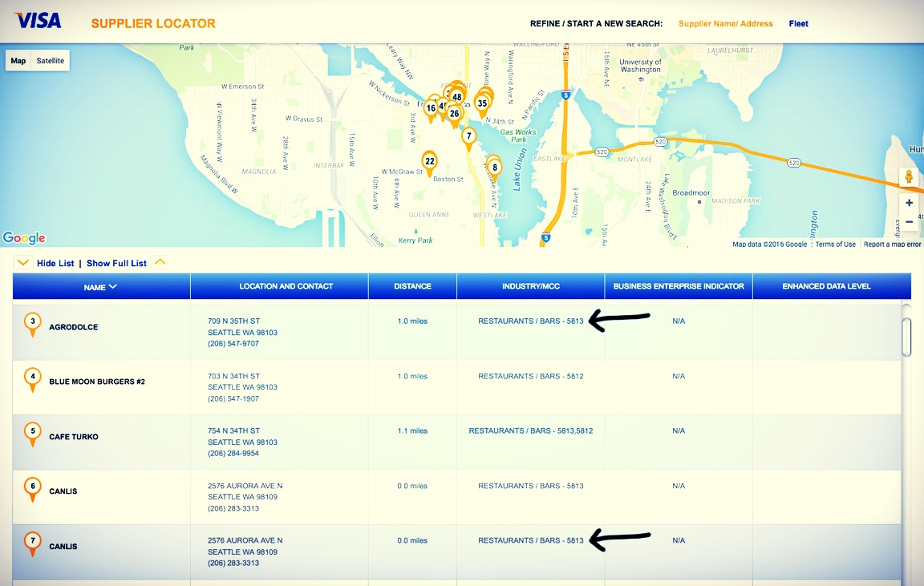The height and width of the screenshot is (586, 924).
Task: Click map marker number 8
Action: pos(494,168)
